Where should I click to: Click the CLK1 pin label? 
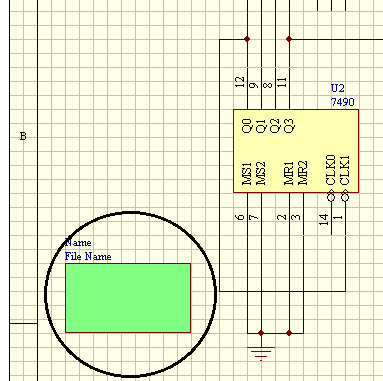(345, 170)
